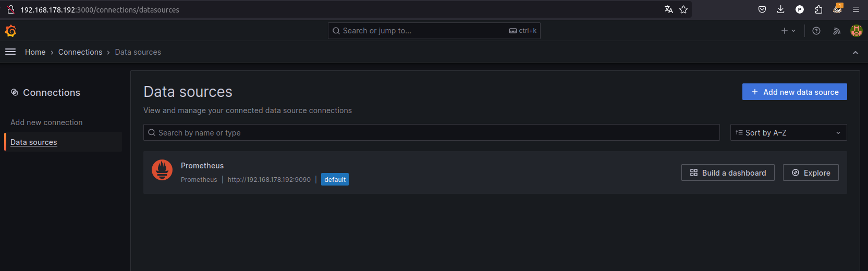Viewport: 868px width, 271px height.
Task: Go to the Connections breadcrumb link
Action: pos(80,52)
